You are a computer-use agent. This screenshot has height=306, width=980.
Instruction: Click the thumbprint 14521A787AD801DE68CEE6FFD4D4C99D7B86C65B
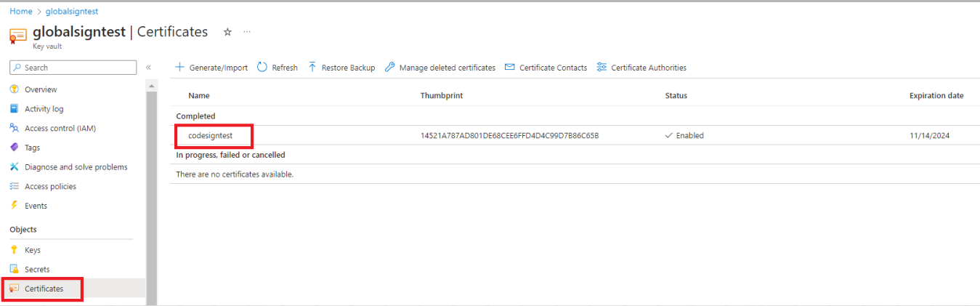[x=509, y=136]
